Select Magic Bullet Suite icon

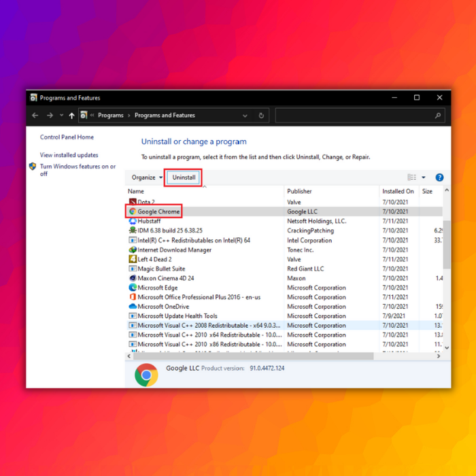(133, 269)
